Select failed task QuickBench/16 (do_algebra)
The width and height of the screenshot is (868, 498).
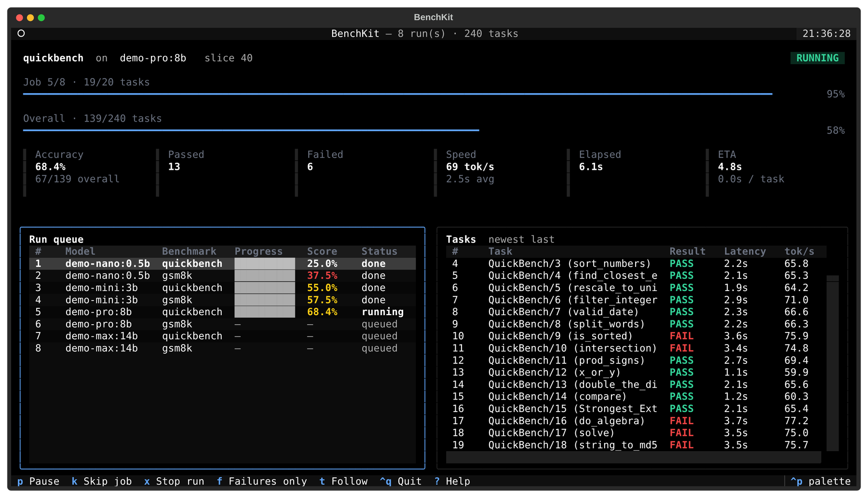(636, 421)
